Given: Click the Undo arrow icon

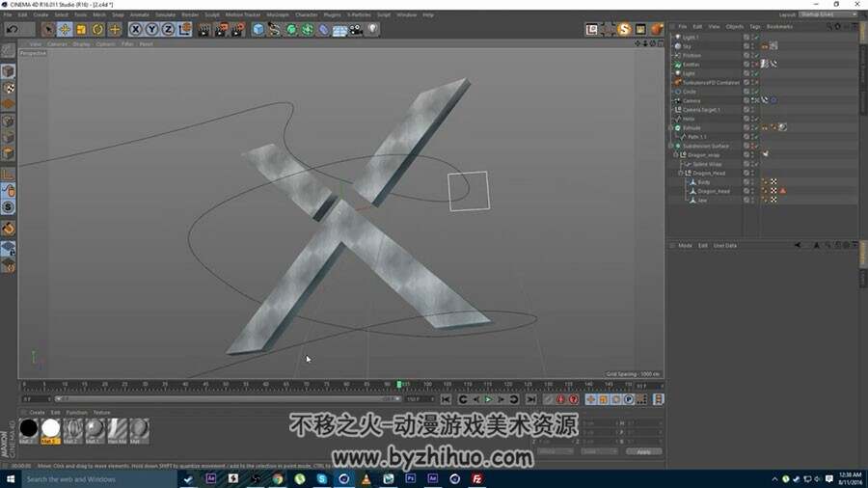Looking at the screenshot, I should pos(13,29).
